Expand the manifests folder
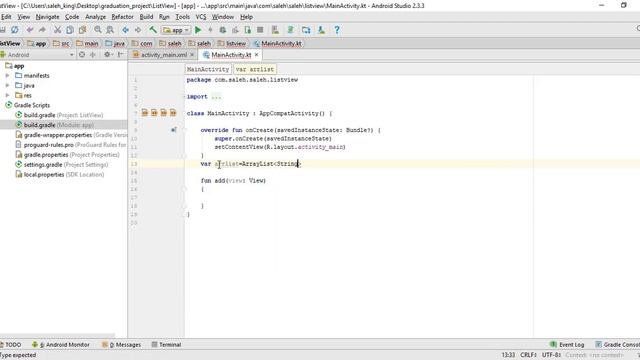This screenshot has width=640, height=360. (x=7, y=76)
